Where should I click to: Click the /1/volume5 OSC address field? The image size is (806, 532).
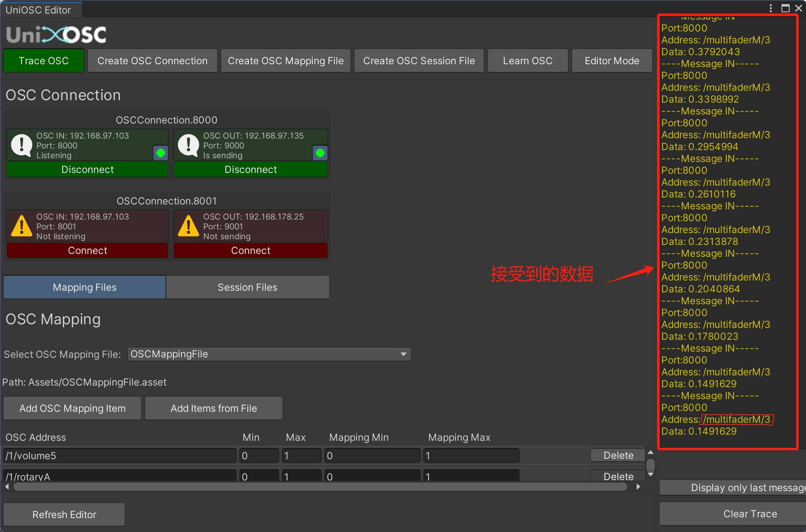[119, 456]
